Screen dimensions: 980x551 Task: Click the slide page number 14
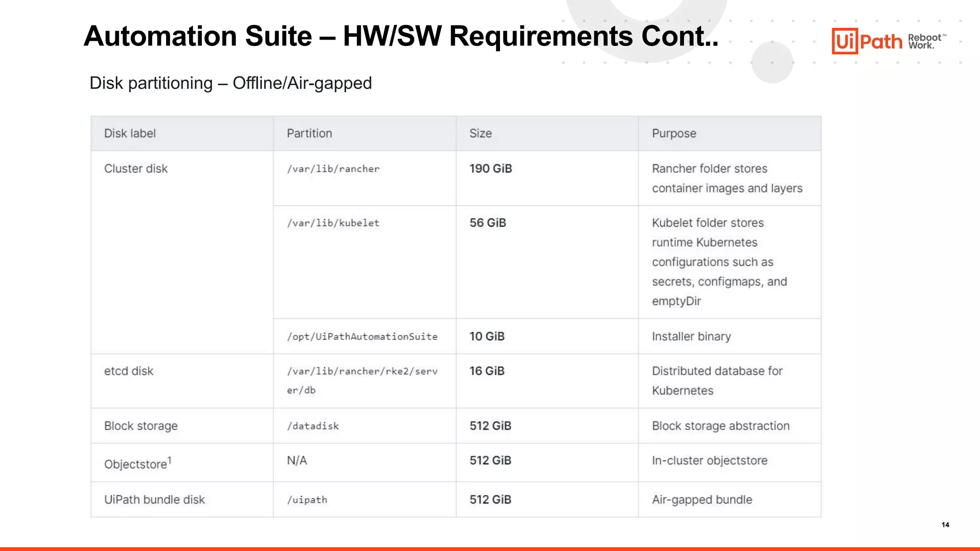(x=945, y=525)
